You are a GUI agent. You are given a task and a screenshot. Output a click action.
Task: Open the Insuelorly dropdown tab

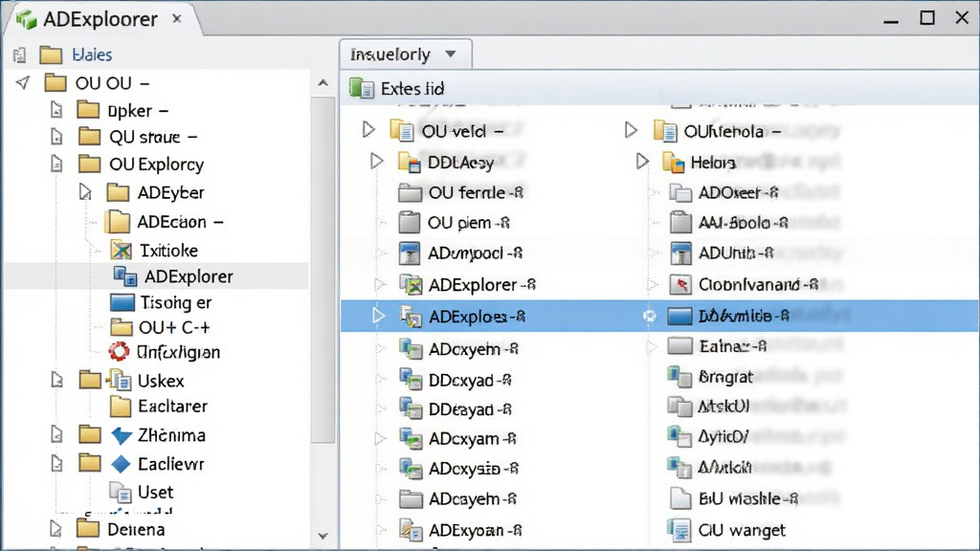[x=405, y=55]
